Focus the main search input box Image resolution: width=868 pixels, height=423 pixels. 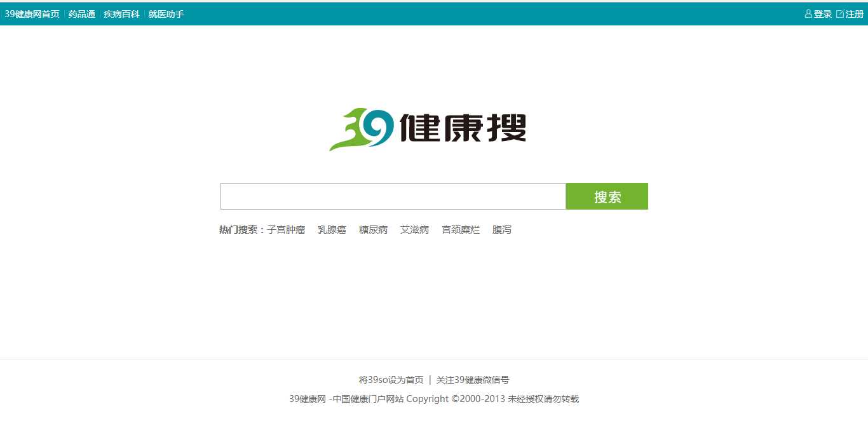pos(393,196)
